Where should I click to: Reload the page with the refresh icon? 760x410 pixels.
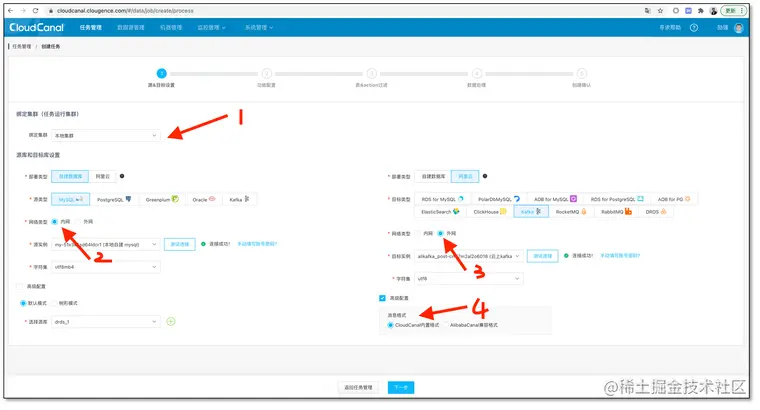point(35,10)
